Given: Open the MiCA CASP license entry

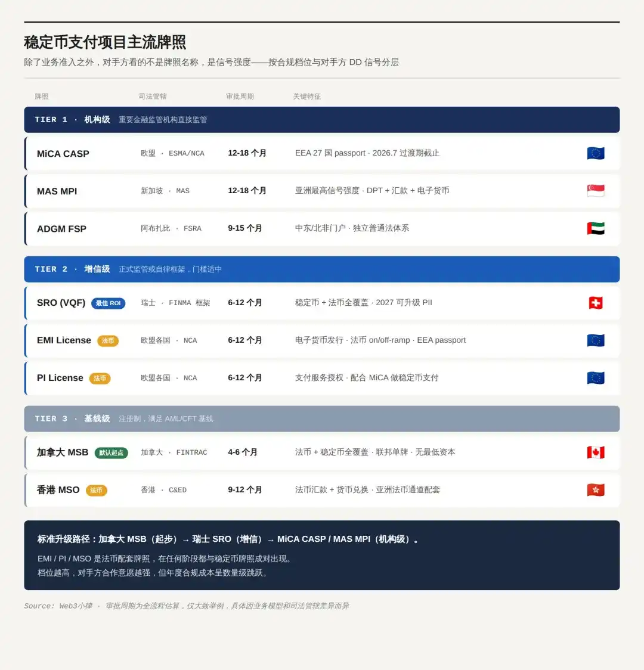Looking at the screenshot, I should [63, 153].
